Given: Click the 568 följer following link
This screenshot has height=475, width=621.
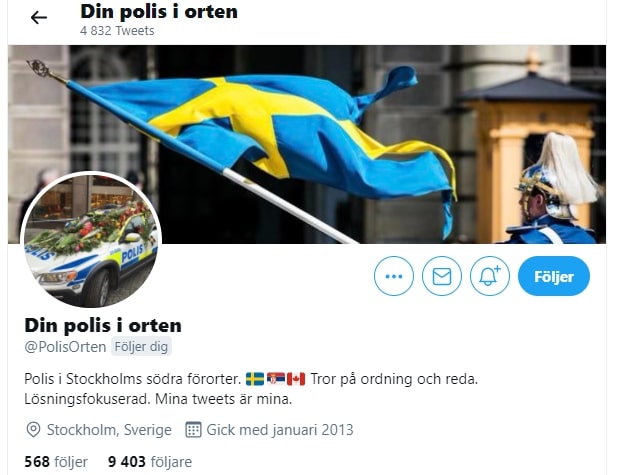Looking at the screenshot, I should [56, 462].
